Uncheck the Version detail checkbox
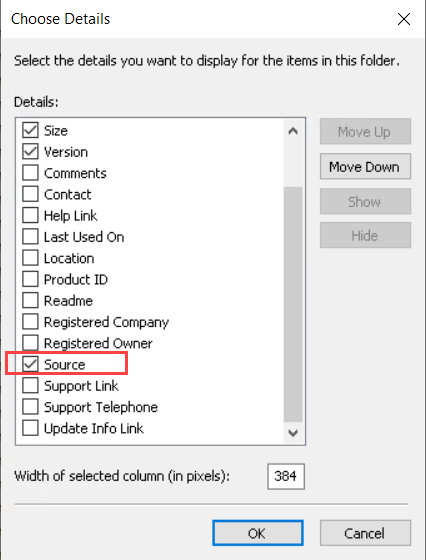 [30, 152]
